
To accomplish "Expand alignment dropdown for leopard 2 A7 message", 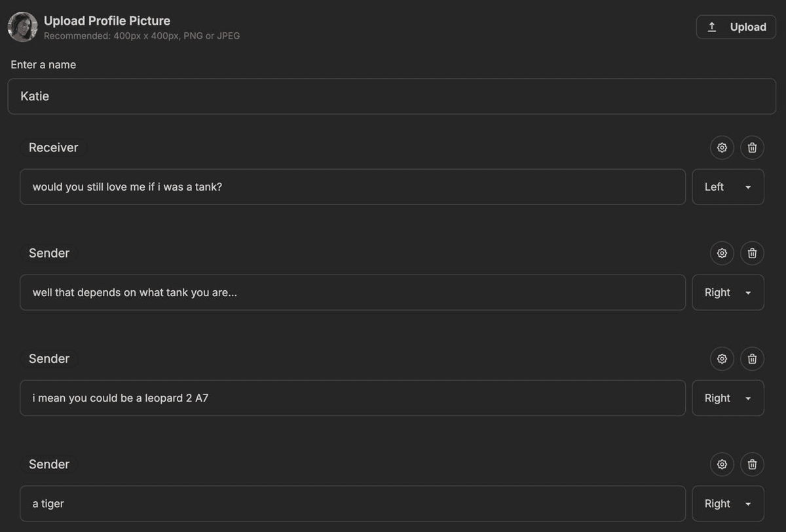I will 728,398.
